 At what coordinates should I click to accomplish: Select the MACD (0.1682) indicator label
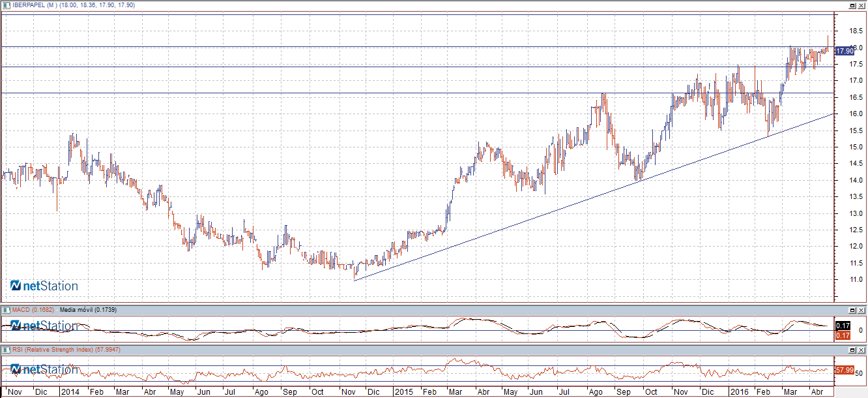(33, 309)
